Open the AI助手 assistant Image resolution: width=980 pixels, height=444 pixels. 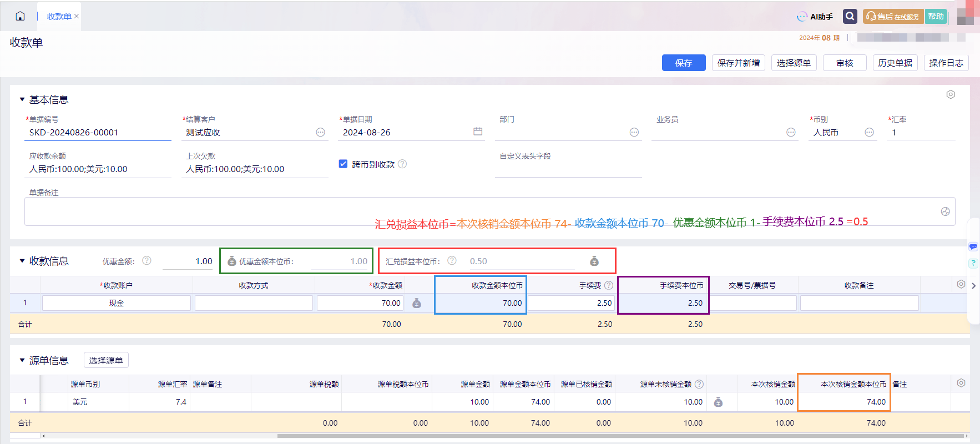pyautogui.click(x=815, y=17)
